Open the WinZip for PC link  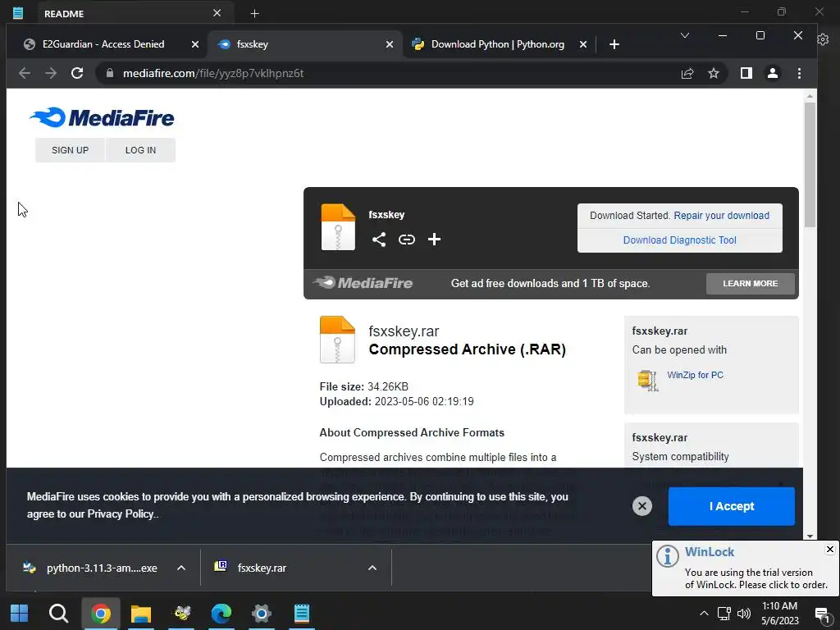coord(695,375)
